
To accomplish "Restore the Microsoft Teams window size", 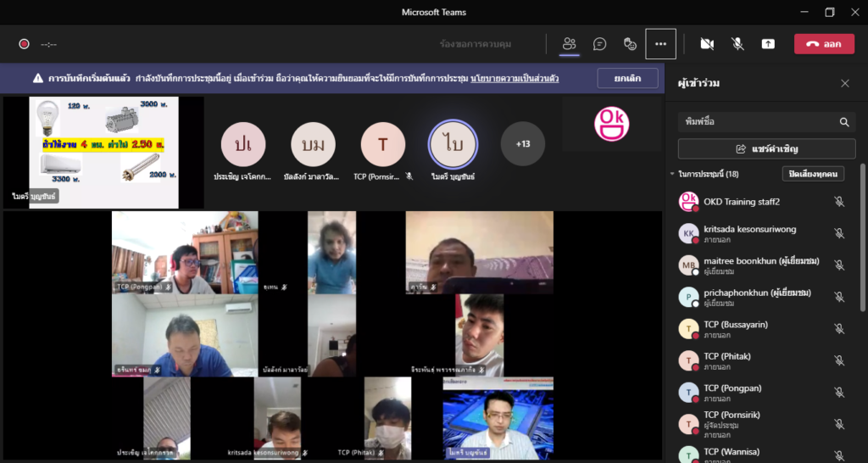I will (x=829, y=12).
